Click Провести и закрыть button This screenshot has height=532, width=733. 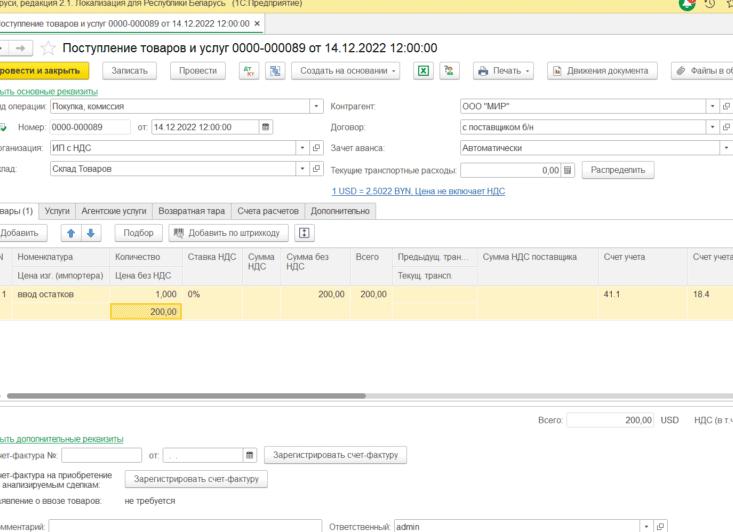(43, 71)
